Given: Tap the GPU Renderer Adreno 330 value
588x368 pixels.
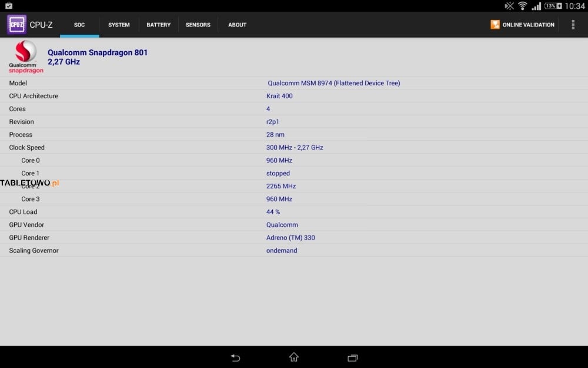Looking at the screenshot, I should click(290, 238).
